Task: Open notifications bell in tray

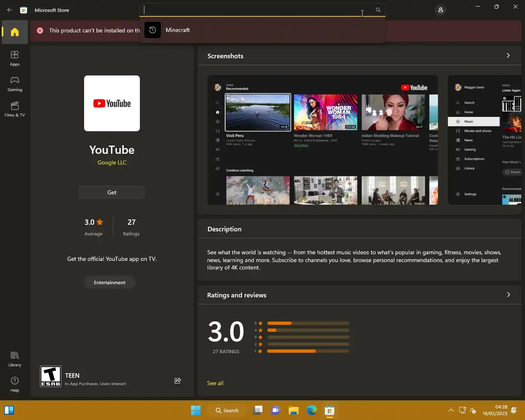Action: coord(514,410)
